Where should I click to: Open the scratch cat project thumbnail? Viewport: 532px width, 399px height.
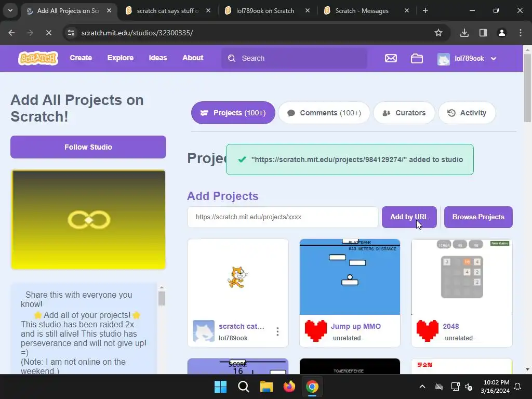(x=238, y=277)
